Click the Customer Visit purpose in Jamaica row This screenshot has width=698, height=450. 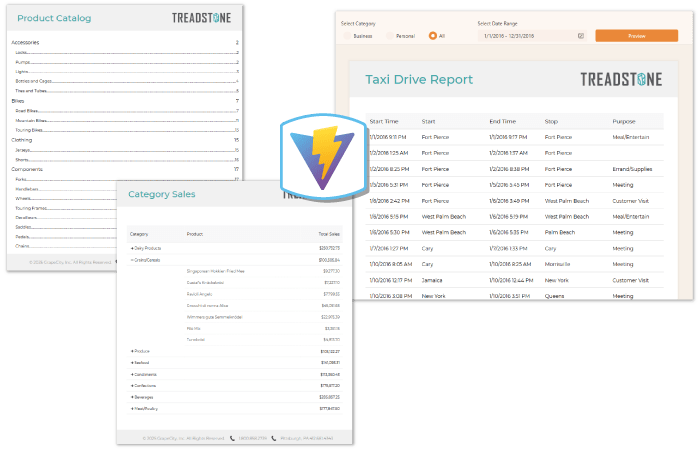630,280
